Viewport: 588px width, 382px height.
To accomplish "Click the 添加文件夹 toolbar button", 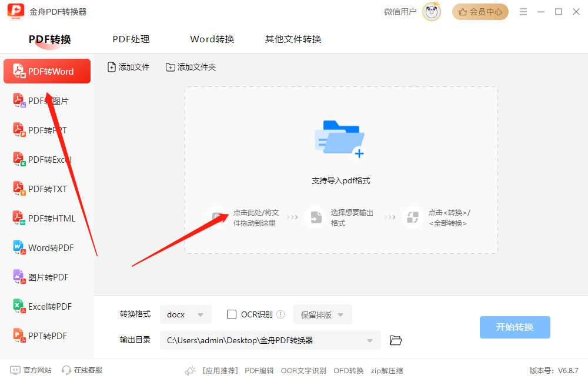I will [x=191, y=67].
